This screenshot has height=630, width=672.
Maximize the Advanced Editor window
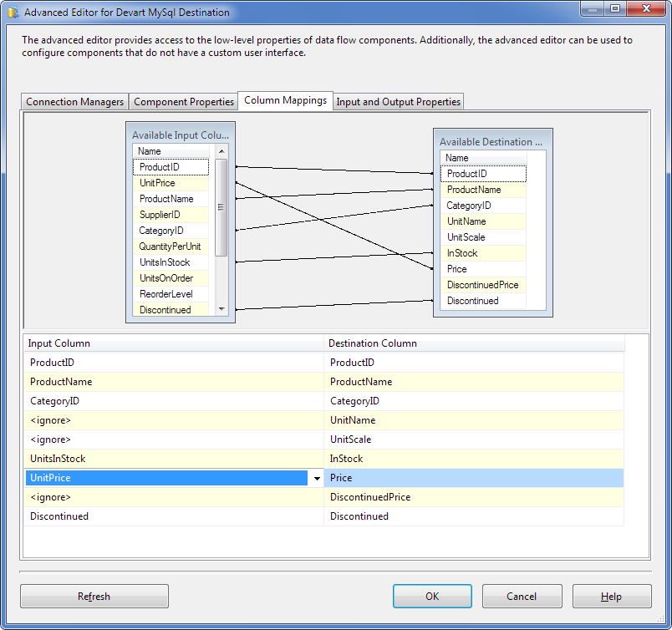615,8
